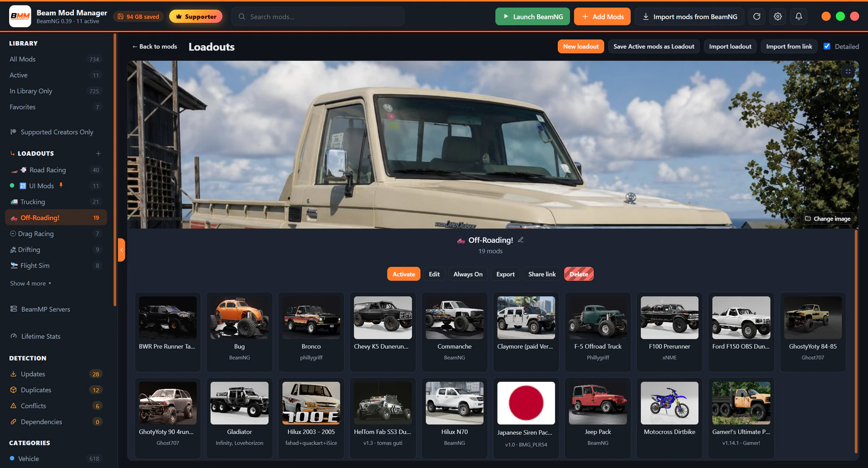Screen dimensions: 868x468
Task: Click Import mods from BeamNG
Action: (690, 17)
